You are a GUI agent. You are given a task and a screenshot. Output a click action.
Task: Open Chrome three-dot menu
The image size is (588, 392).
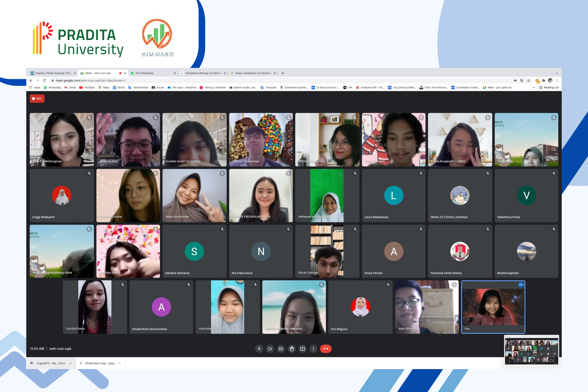557,80
